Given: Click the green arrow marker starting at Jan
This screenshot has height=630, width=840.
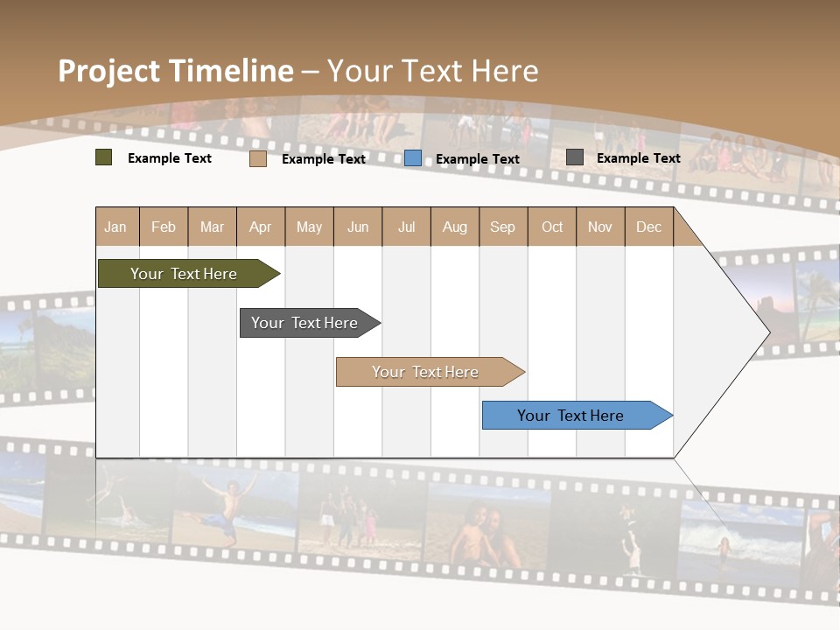Looking at the screenshot, I should pyautogui.click(x=184, y=273).
